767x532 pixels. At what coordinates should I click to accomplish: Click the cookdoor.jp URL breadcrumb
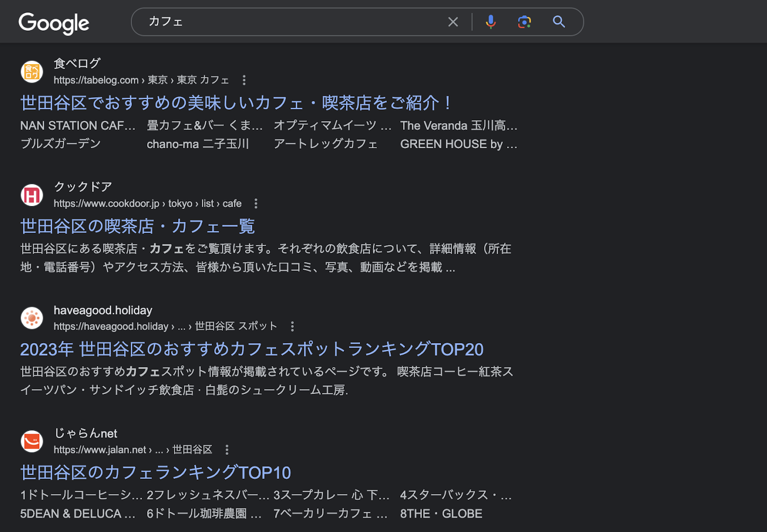[148, 204]
